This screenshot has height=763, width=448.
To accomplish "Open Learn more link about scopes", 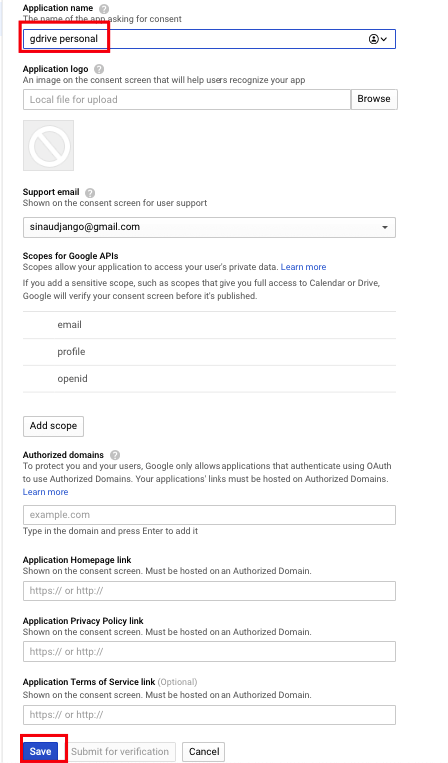I will click(304, 267).
